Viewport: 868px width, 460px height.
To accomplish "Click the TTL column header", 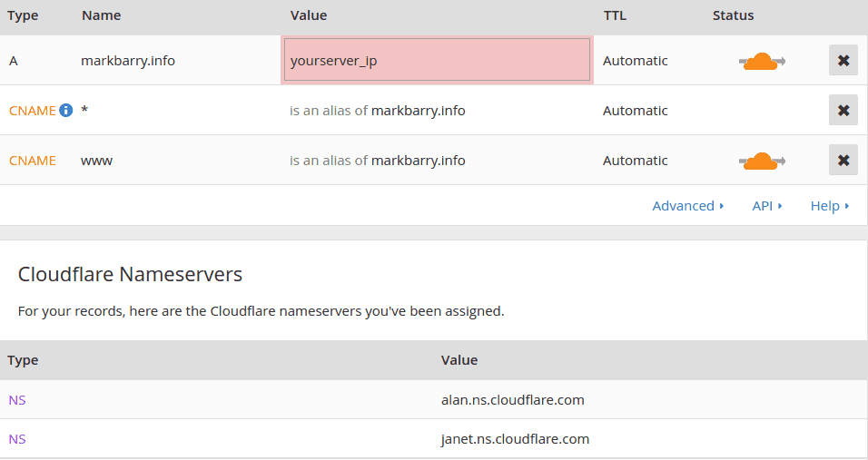I will tap(615, 15).
